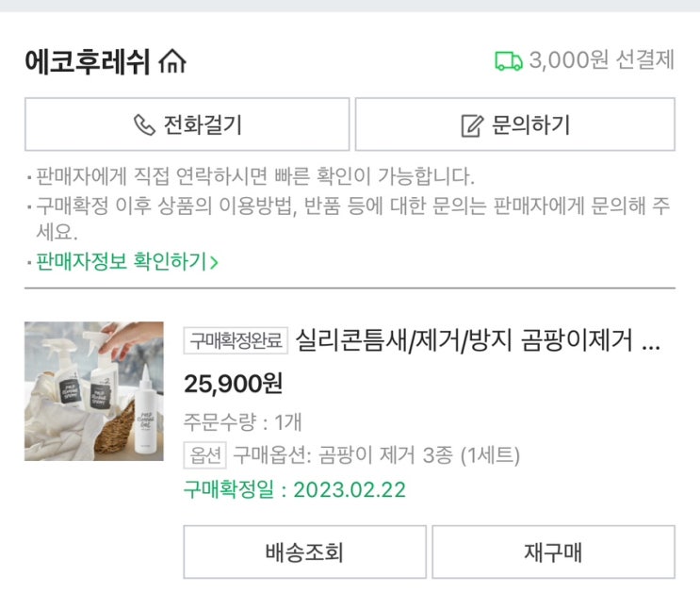Viewport: 700px width, 609px height.
Task: Click the green delivery truck icon
Action: pyautogui.click(x=509, y=61)
